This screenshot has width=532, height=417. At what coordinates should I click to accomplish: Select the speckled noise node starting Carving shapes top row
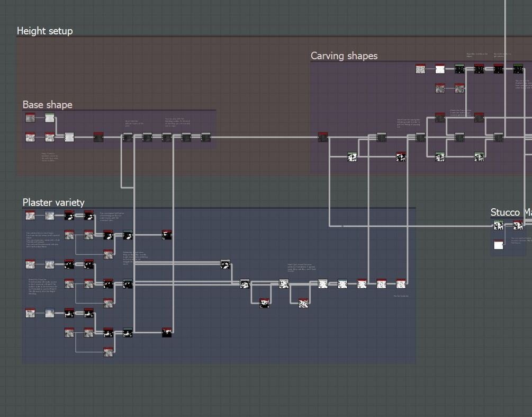(x=420, y=69)
